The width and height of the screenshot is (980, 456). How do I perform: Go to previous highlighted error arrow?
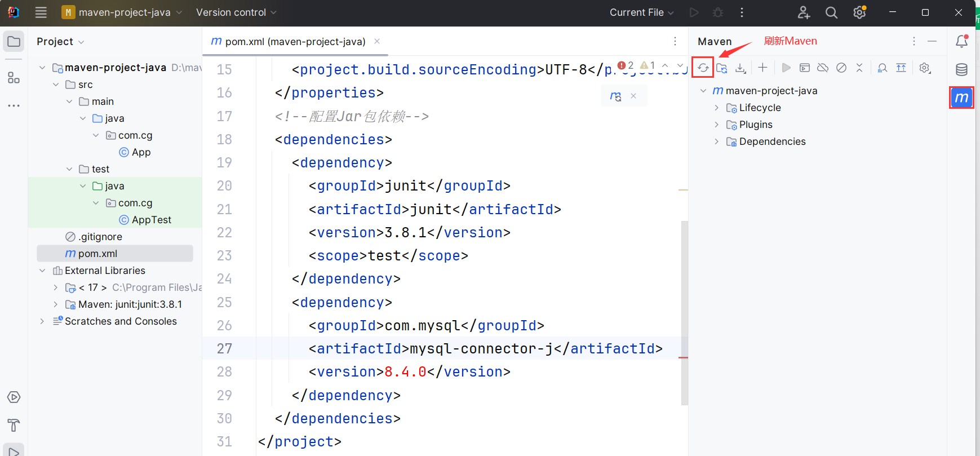click(x=665, y=65)
